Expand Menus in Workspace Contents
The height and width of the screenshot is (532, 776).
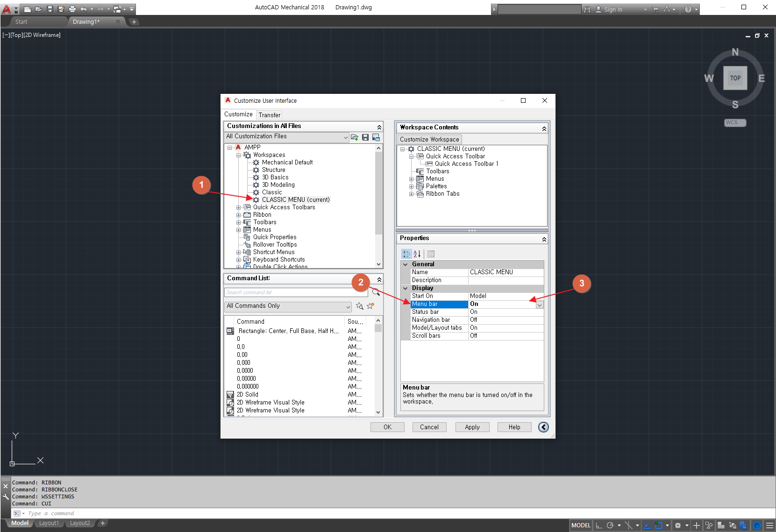[411, 179]
